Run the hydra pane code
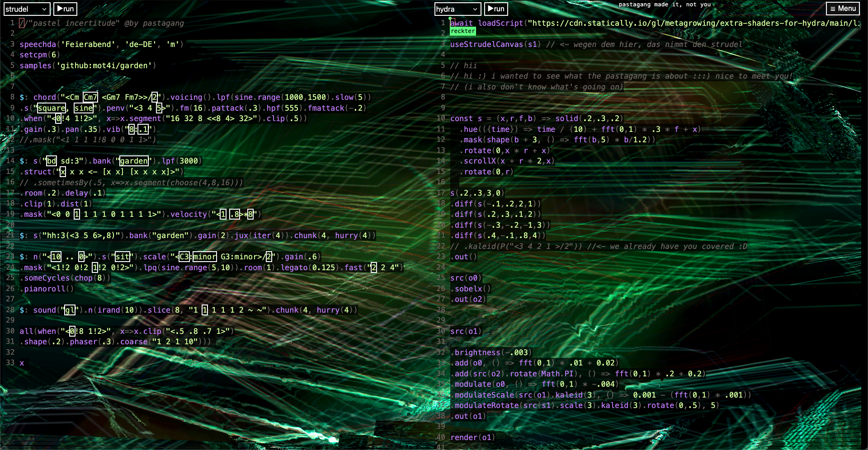This screenshot has width=868, height=450. pyautogui.click(x=496, y=9)
